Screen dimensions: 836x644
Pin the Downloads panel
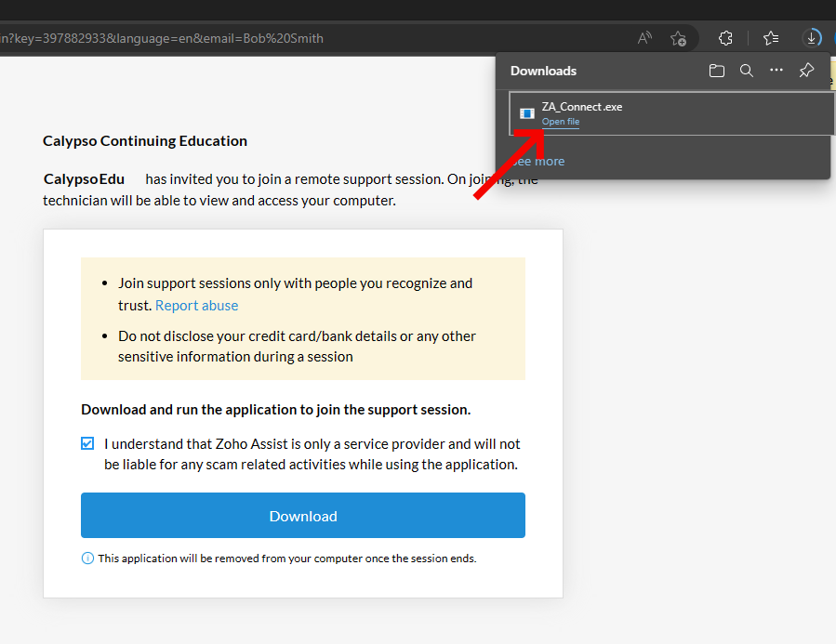click(806, 71)
